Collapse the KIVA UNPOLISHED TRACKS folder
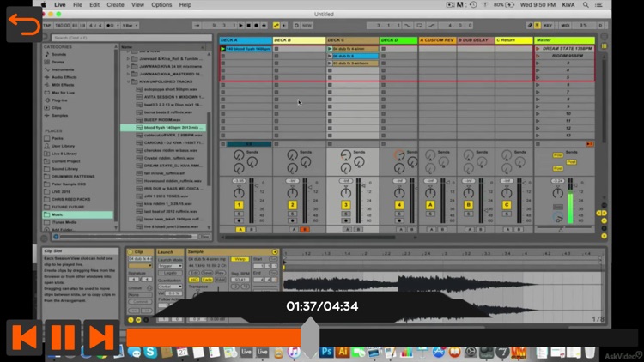The height and width of the screenshot is (362, 644). (x=129, y=81)
